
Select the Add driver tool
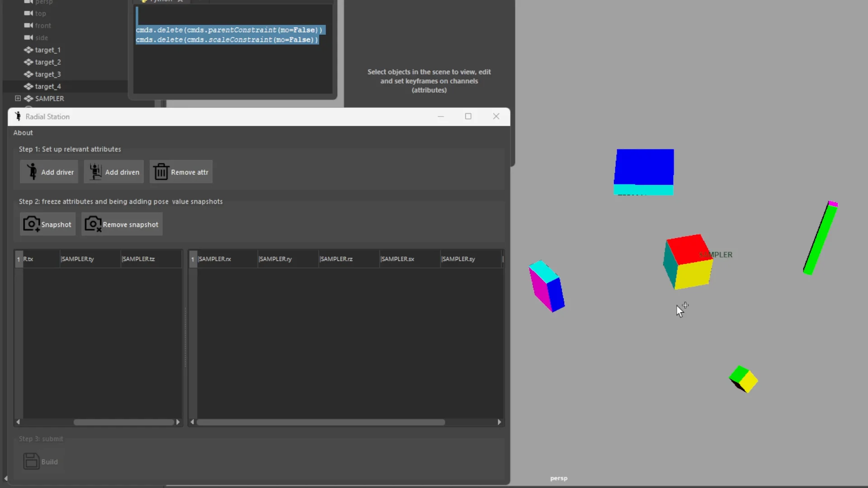click(x=49, y=172)
